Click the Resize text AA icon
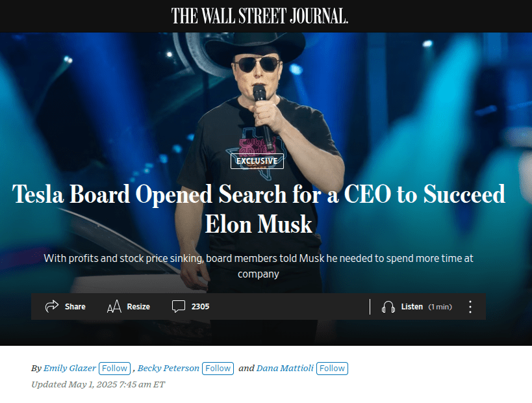Screen dimensions: 532x403 (x=114, y=306)
